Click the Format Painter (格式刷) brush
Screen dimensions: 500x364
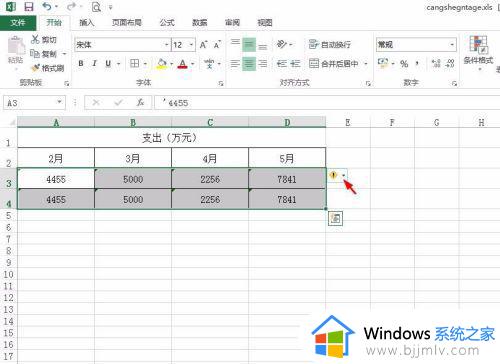coord(35,68)
